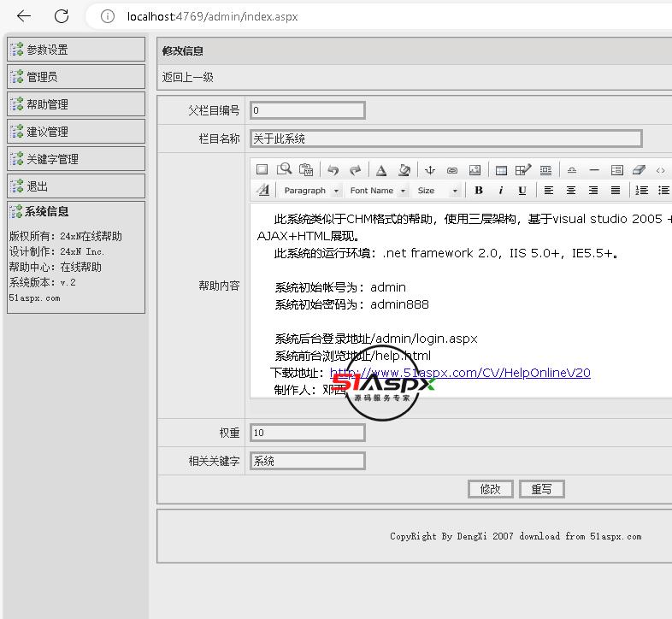The image size is (672, 619).
Task: Toggle numbered list
Action: 641,191
